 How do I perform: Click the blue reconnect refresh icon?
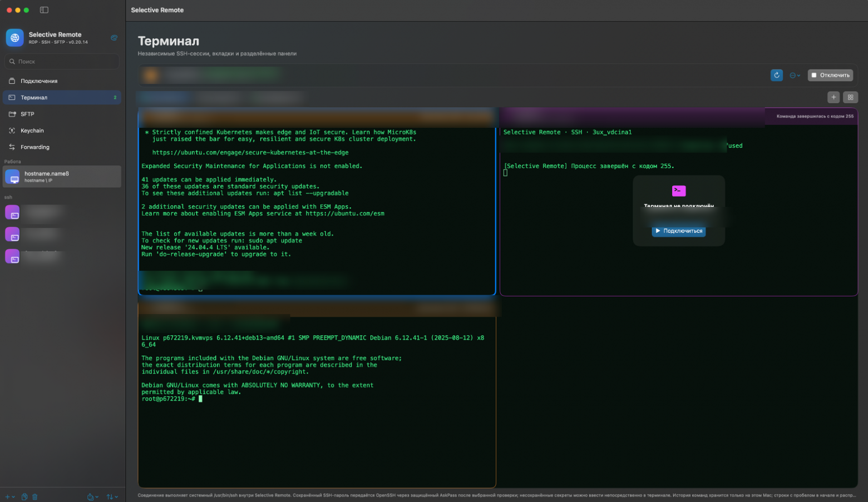point(777,75)
